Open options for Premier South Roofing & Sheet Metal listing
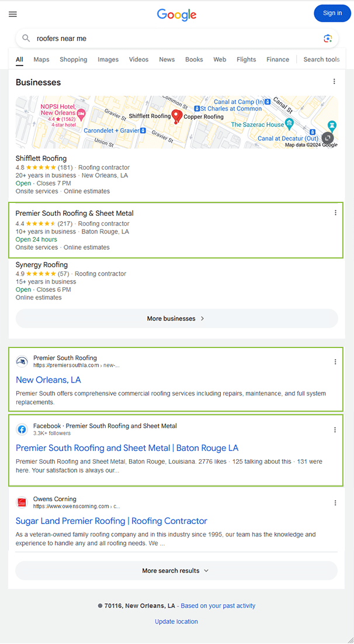The width and height of the screenshot is (354, 644). 335,213
